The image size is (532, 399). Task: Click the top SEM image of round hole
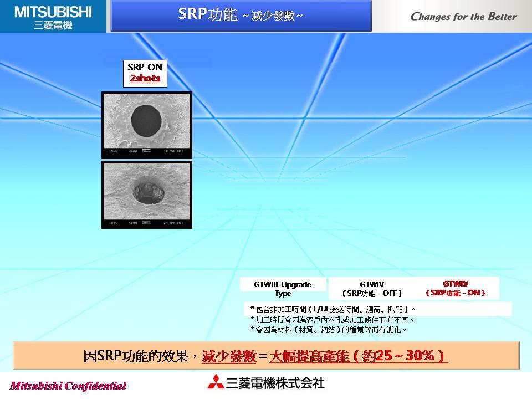tap(146, 125)
